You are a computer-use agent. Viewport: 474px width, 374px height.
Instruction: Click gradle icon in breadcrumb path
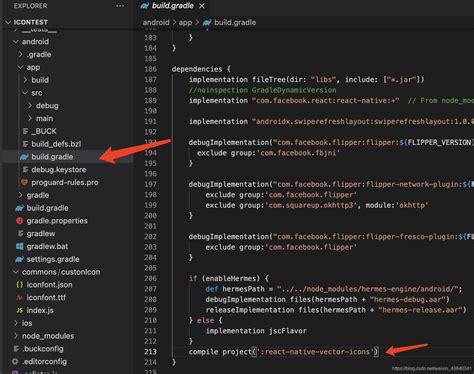[x=207, y=23]
